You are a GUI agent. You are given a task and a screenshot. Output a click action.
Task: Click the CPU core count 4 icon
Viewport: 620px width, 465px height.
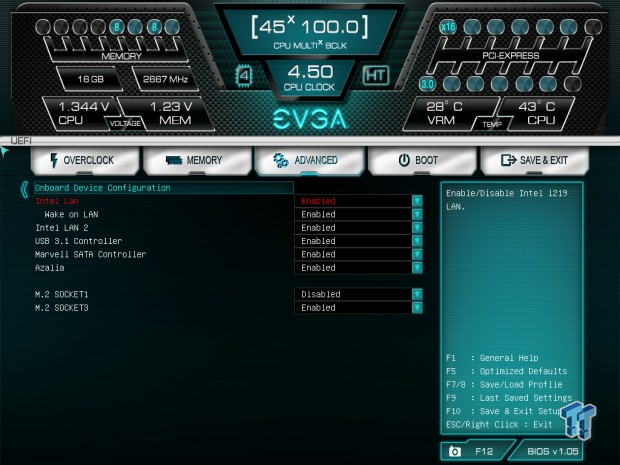[x=244, y=75]
